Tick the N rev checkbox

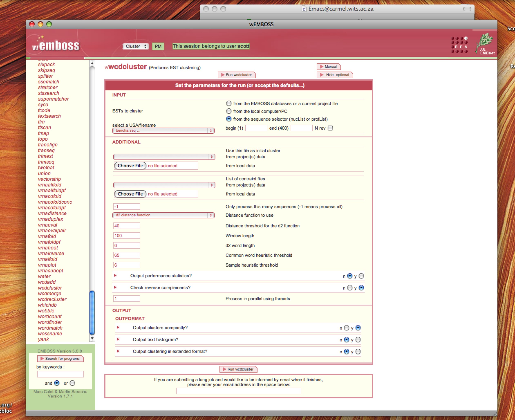330,128
